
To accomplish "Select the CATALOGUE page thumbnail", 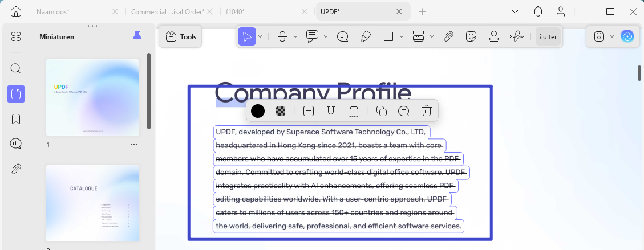I will coord(93,203).
